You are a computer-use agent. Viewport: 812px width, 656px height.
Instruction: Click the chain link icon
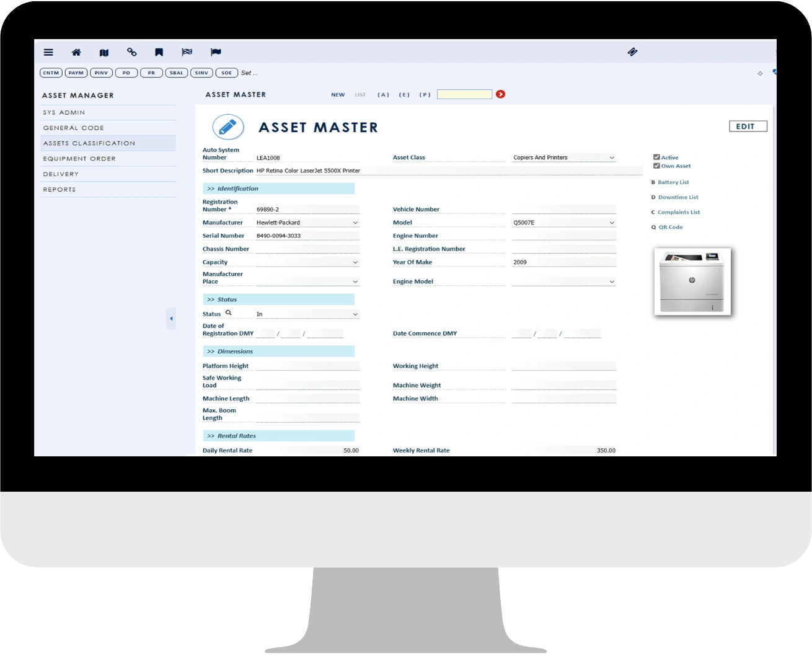pos(131,53)
